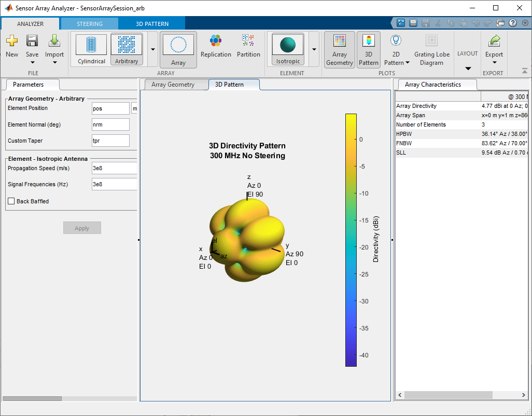Click the Directivity colorbar
The height and width of the screenshot is (416, 532).
351,240
